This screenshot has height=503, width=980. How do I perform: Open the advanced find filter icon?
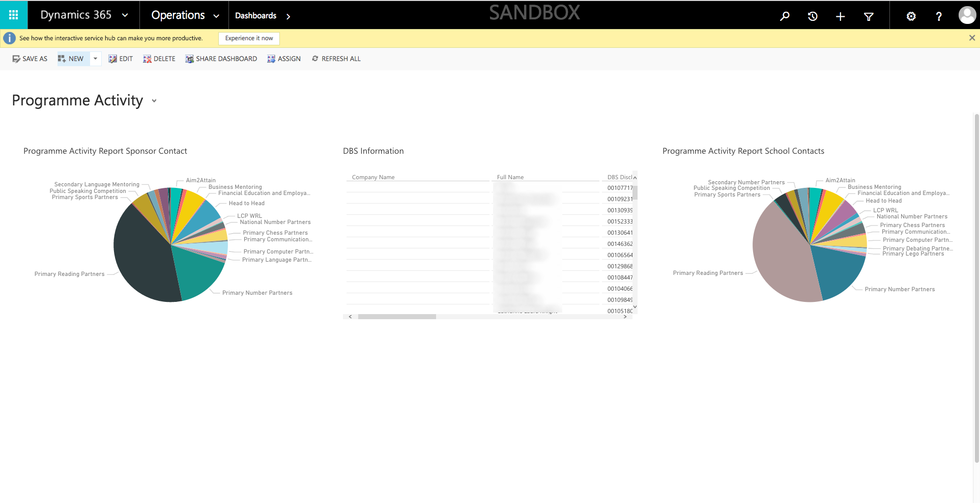869,16
